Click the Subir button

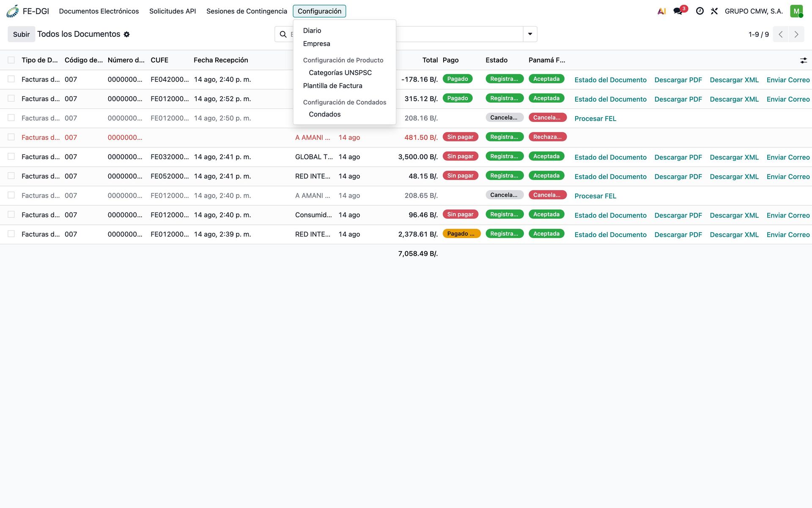pyautogui.click(x=21, y=34)
